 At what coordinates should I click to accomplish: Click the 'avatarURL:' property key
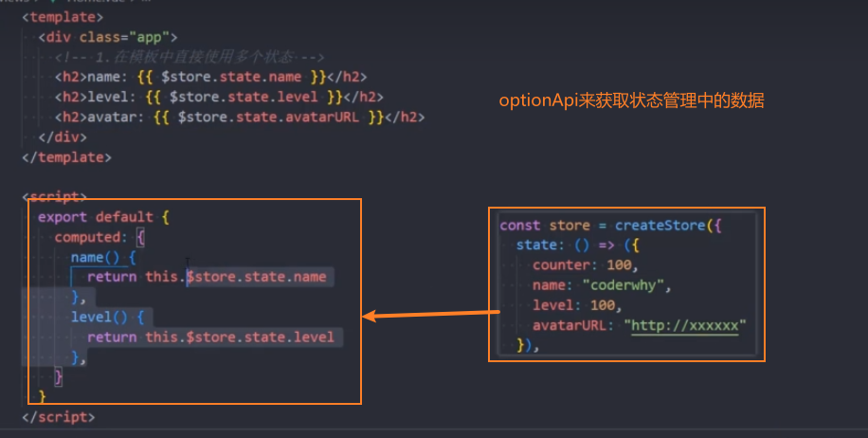click(573, 325)
